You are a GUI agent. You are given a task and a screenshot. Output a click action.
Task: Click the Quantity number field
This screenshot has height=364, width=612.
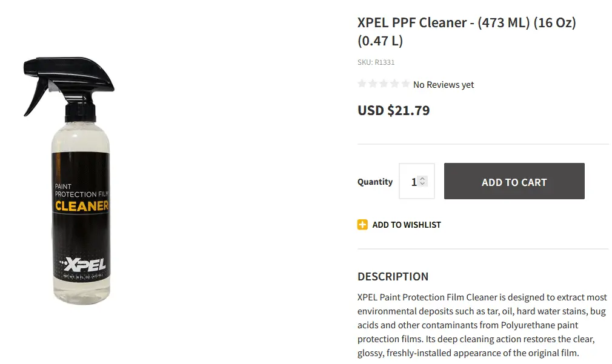(412, 182)
